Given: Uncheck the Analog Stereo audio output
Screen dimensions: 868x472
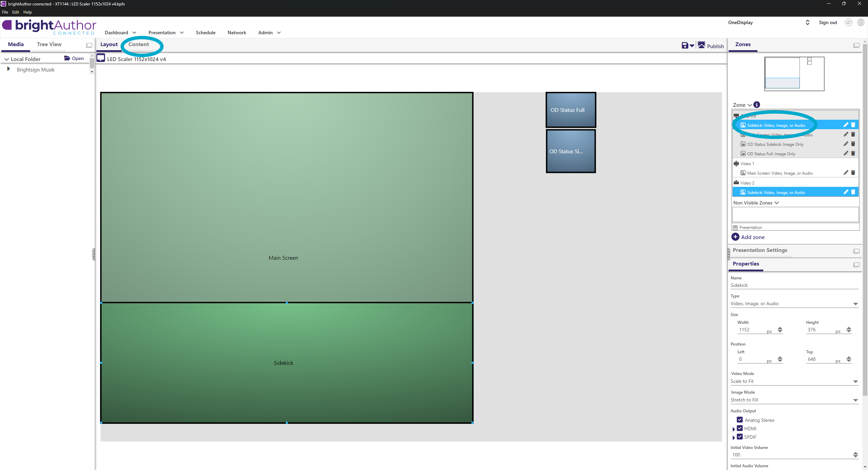Looking at the screenshot, I should tap(740, 420).
